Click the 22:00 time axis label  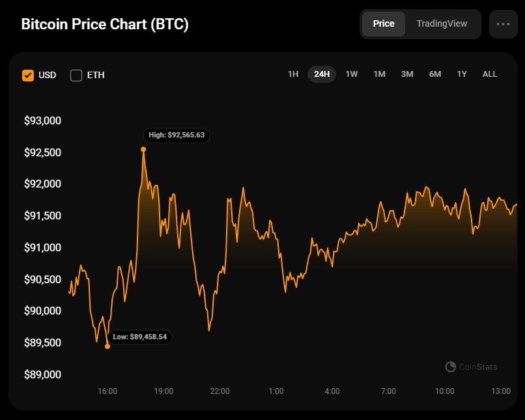coord(220,391)
